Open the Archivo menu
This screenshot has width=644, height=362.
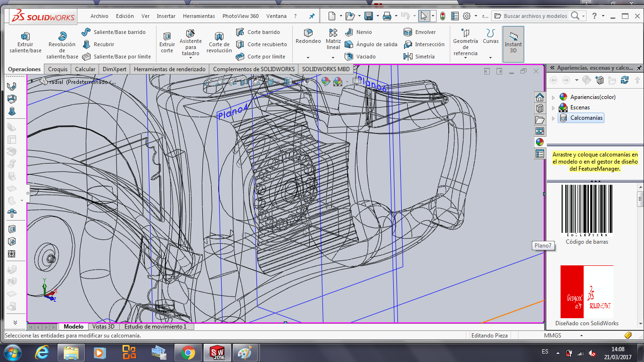[x=99, y=16]
